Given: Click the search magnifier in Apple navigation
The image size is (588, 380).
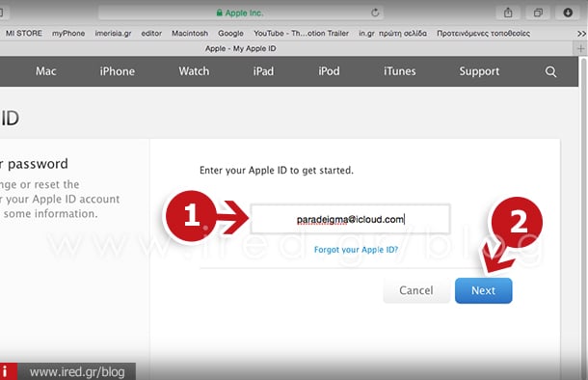Looking at the screenshot, I should [550, 71].
